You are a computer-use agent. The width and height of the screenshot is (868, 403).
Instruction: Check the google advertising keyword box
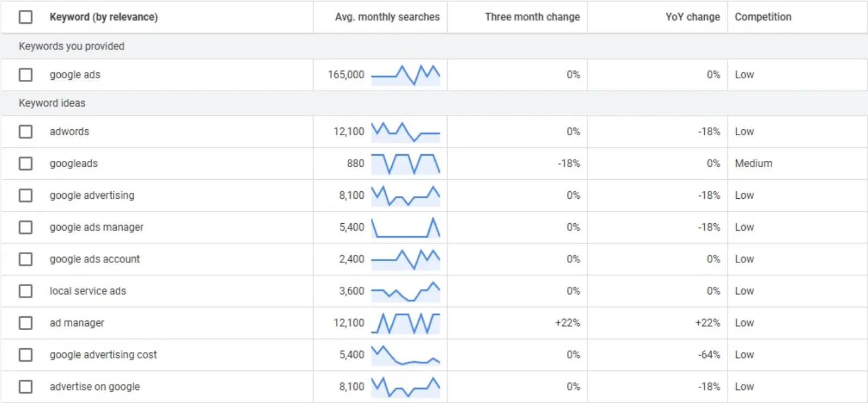pyautogui.click(x=25, y=196)
